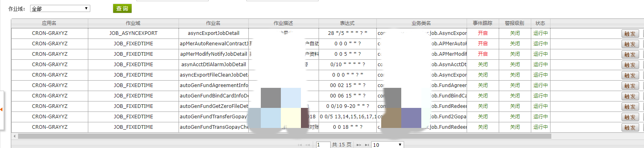Screen dimensions: 644x148
Task: Click the page number input field
Action: pyautogui.click(x=323, y=145)
